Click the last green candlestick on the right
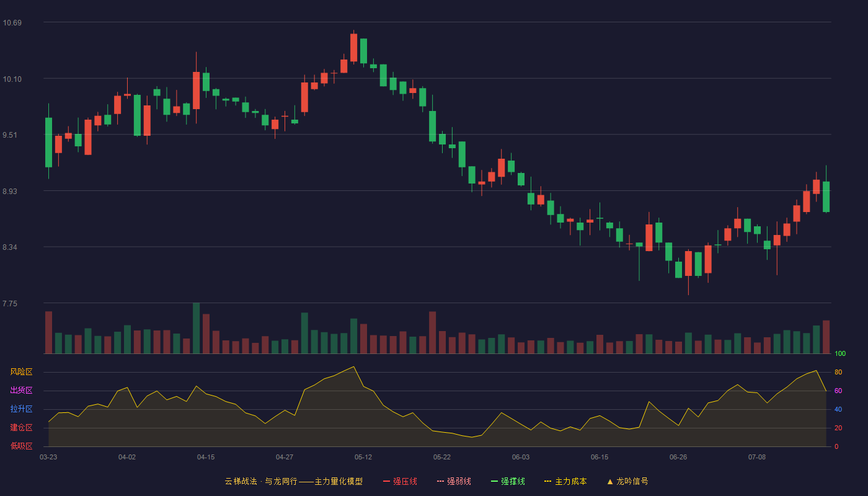This screenshot has width=868, height=496. (x=826, y=197)
